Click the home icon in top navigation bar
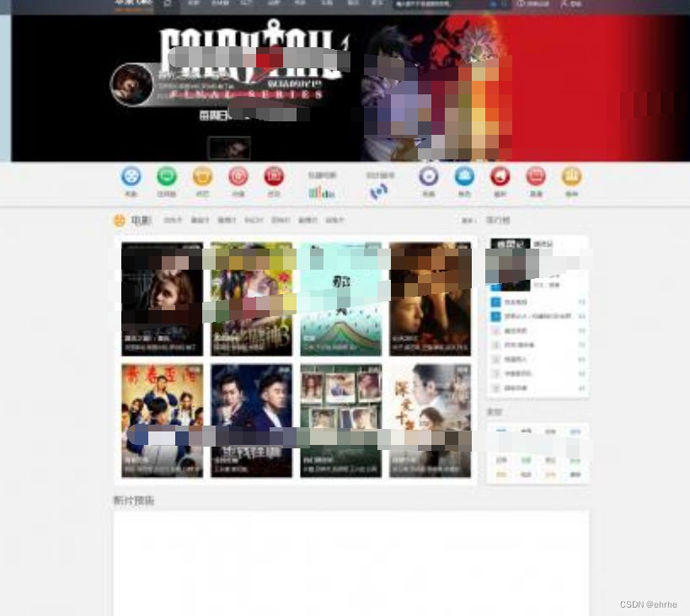Screen dimensions: 690x616 [167, 3]
